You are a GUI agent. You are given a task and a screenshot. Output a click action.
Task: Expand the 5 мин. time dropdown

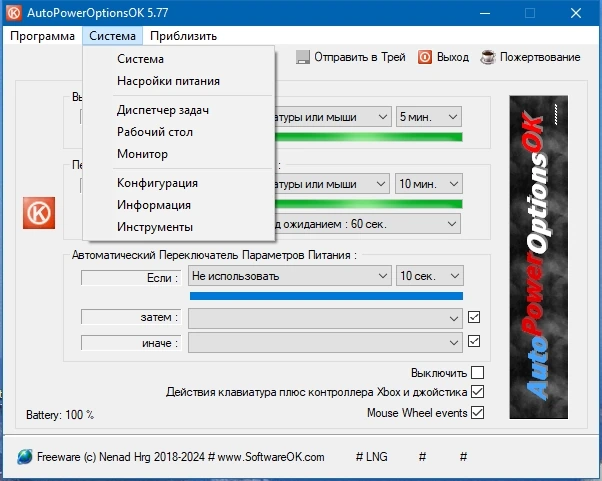(429, 117)
